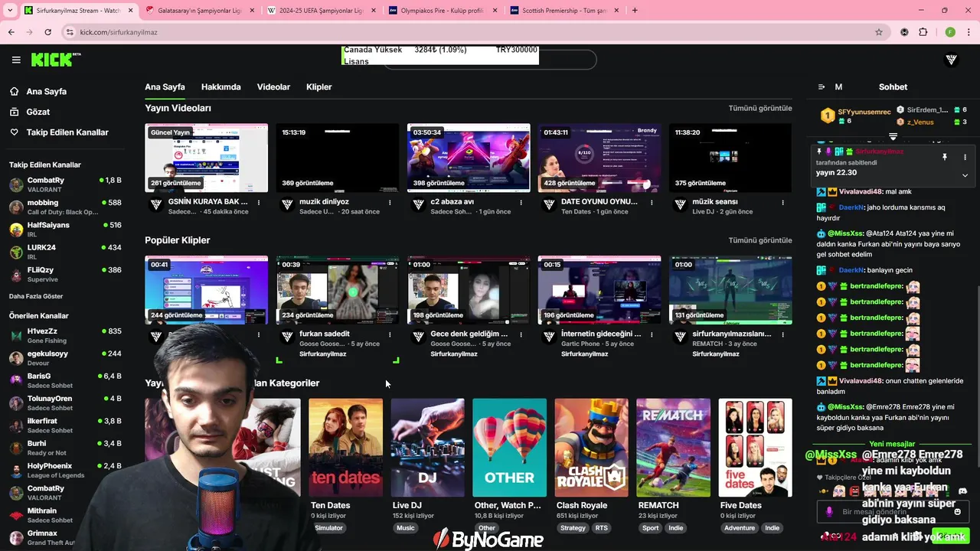980x551 pixels.
Task: Bookmark this page with the star
Action: (x=879, y=32)
